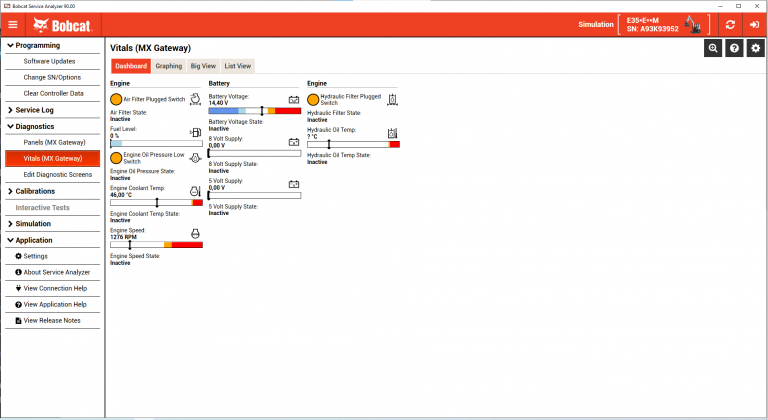Click the refresh connection icon
This screenshot has height=420, width=768.
[730, 25]
